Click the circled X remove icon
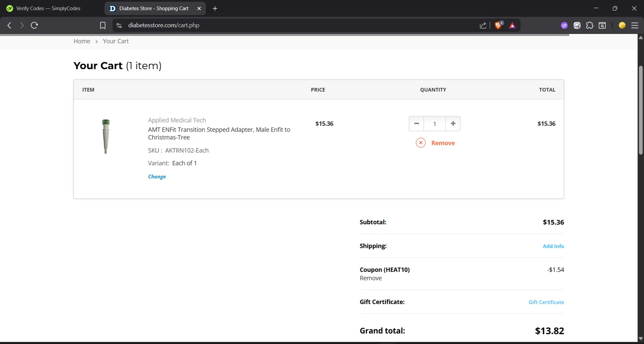 421,143
